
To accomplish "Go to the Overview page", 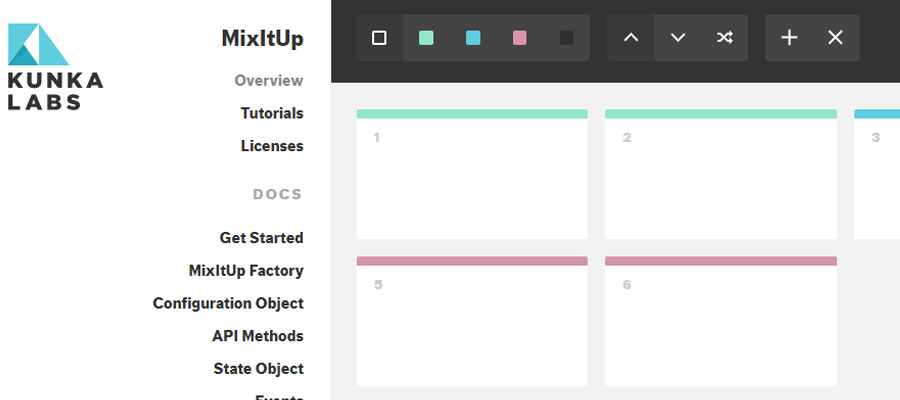I will click(269, 80).
